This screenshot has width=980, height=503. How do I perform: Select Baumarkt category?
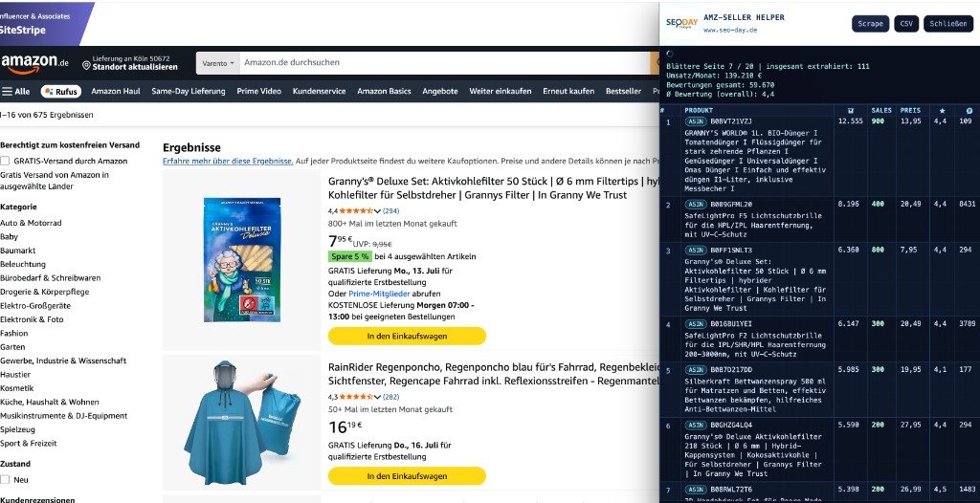(x=18, y=251)
